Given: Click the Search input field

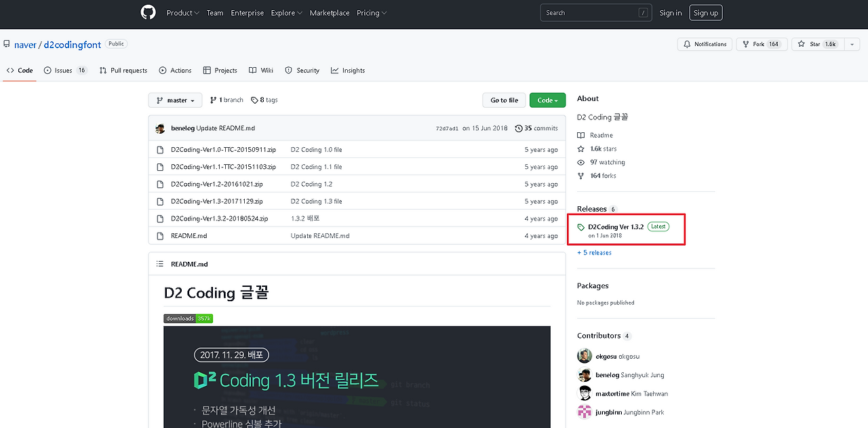Looking at the screenshot, I should coord(595,12).
